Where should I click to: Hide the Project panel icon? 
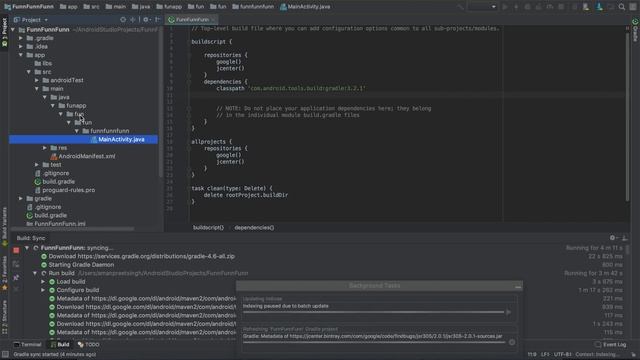tap(158, 20)
